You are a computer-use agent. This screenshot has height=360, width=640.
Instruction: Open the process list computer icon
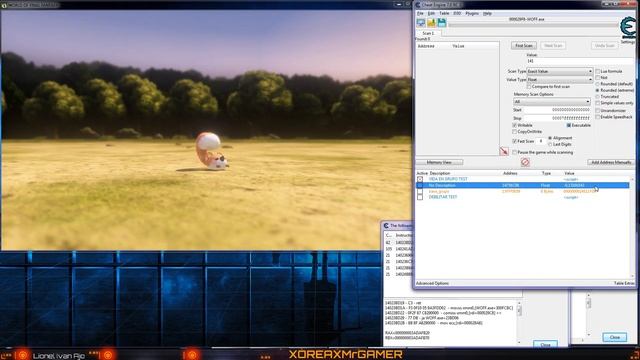coord(421,22)
